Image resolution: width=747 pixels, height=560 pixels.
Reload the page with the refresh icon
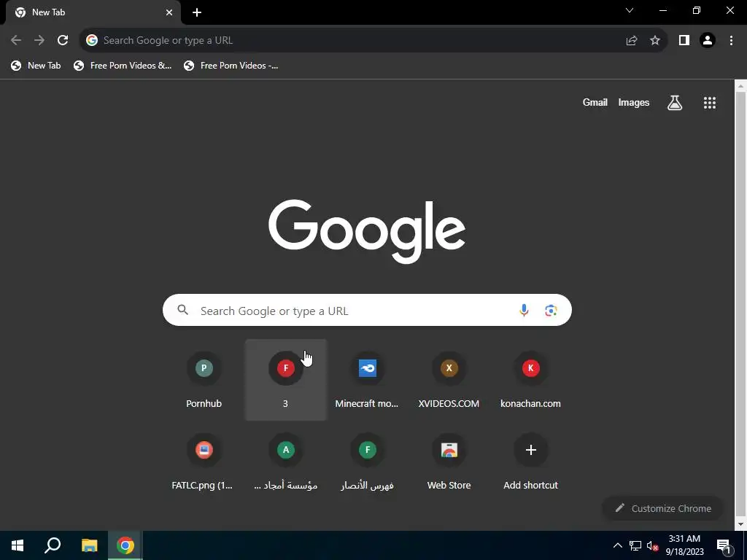[63, 41]
